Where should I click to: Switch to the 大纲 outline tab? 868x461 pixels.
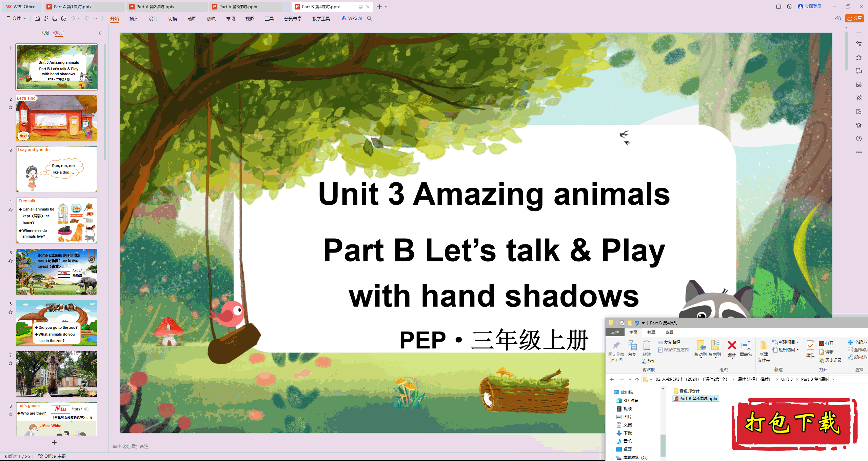pyautogui.click(x=44, y=33)
